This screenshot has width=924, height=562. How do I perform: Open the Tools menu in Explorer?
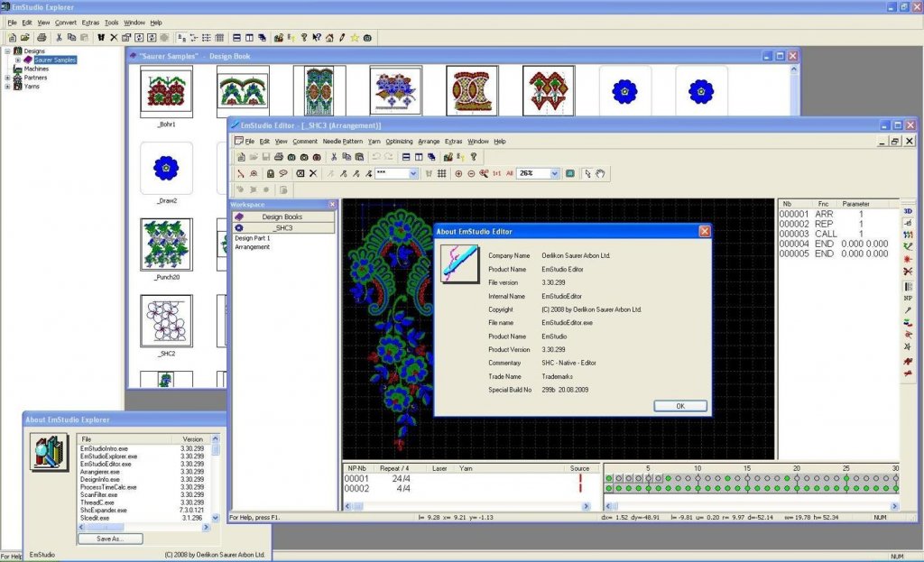coord(111,23)
